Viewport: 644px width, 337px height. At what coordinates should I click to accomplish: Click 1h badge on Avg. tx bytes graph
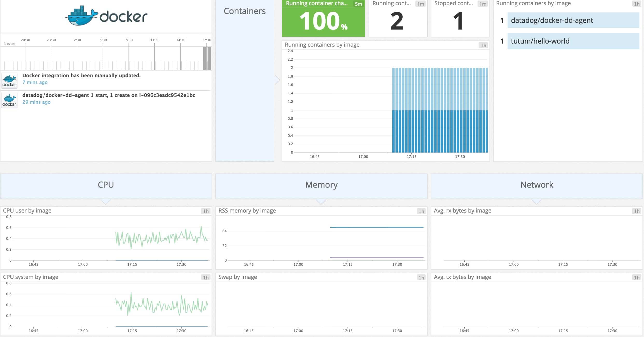637,278
